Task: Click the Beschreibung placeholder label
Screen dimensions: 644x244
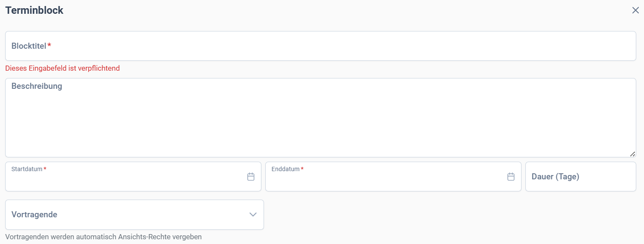Action: coord(37,86)
